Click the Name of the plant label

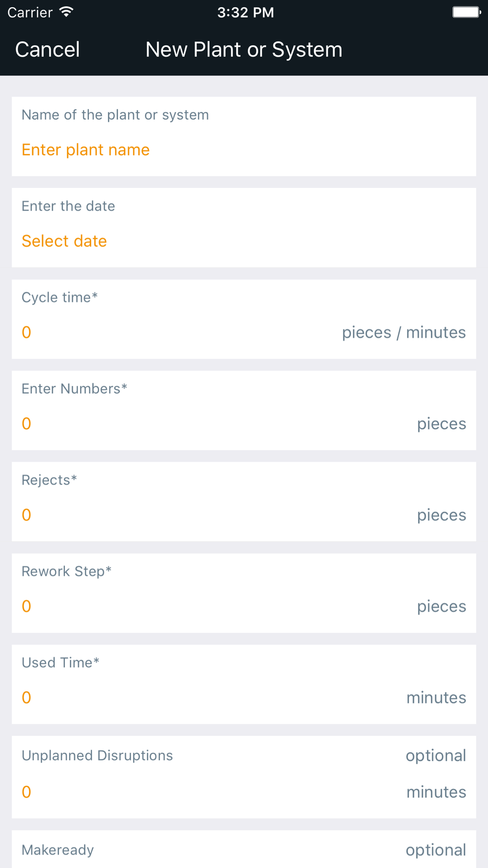115,115
